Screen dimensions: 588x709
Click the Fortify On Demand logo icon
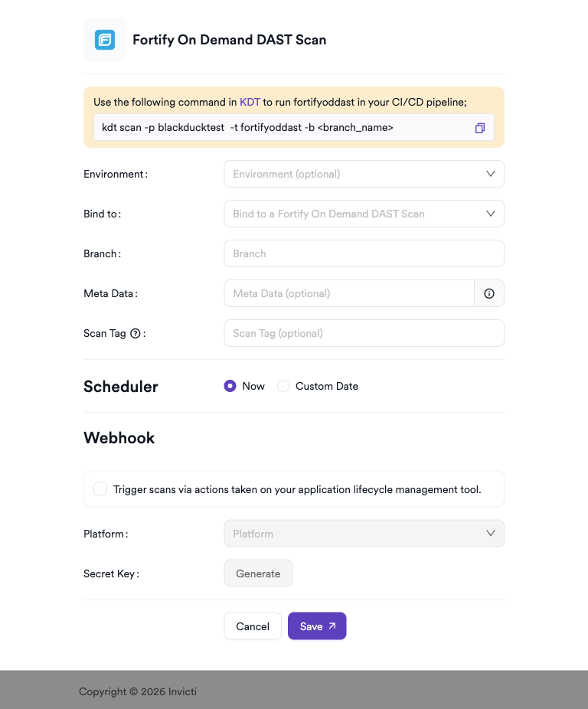(105, 40)
